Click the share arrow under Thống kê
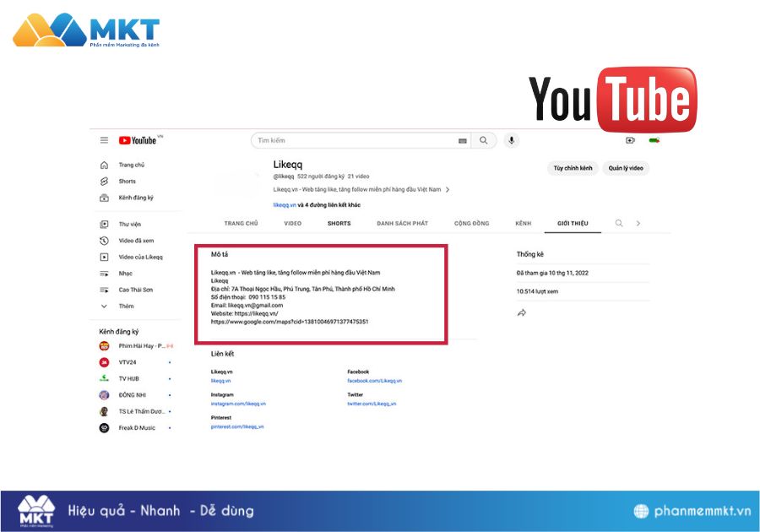This screenshot has width=760, height=532. [x=522, y=313]
